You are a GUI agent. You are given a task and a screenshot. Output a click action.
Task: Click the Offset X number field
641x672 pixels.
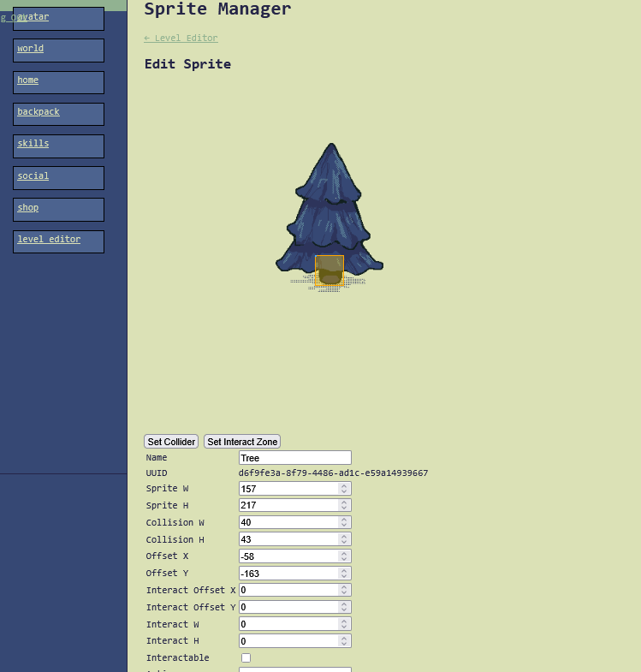coord(288,556)
